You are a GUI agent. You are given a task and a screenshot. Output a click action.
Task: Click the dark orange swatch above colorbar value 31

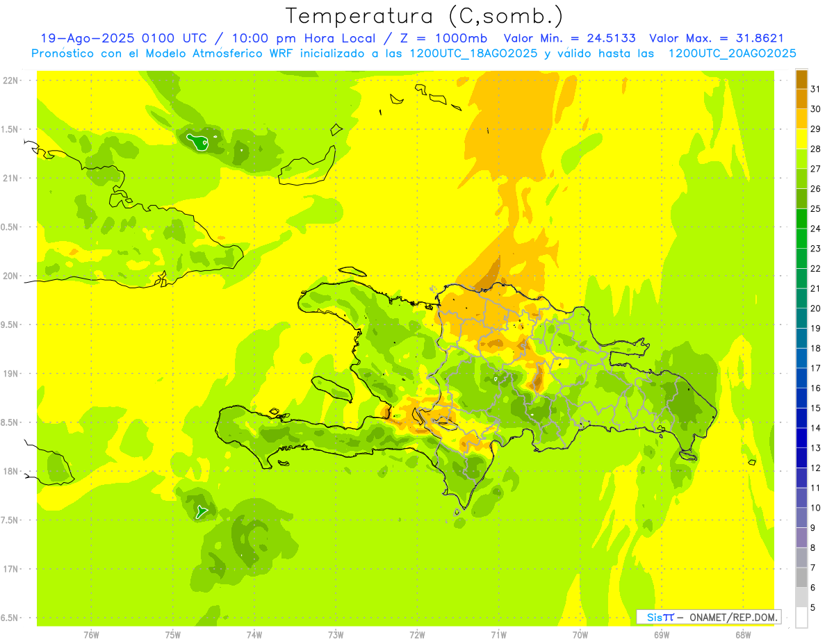point(801,79)
